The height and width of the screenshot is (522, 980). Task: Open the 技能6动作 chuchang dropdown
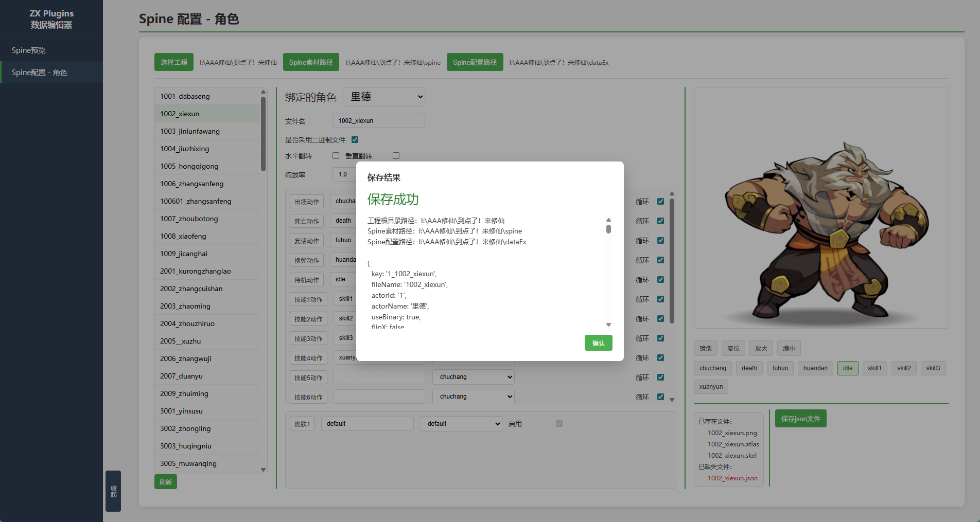(x=474, y=397)
